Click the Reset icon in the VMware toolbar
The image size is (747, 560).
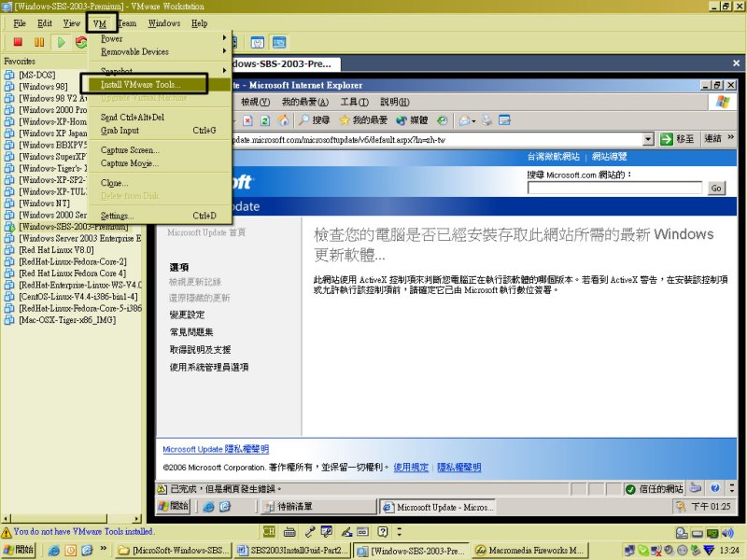point(81,42)
